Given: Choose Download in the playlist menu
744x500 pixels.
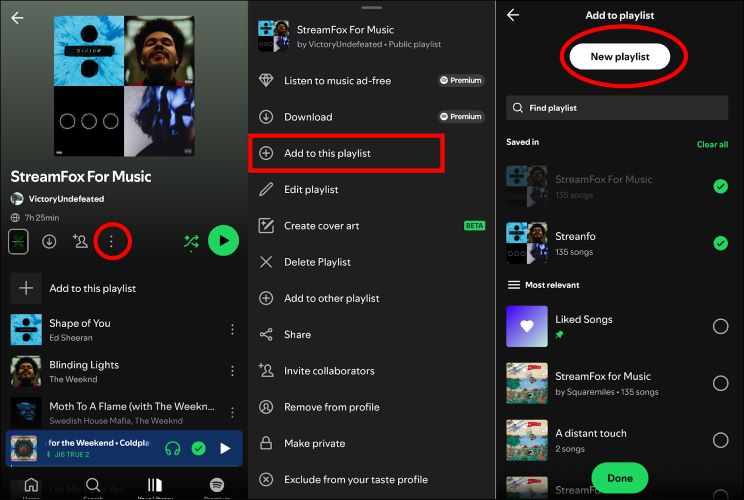Looking at the screenshot, I should tap(372, 117).
